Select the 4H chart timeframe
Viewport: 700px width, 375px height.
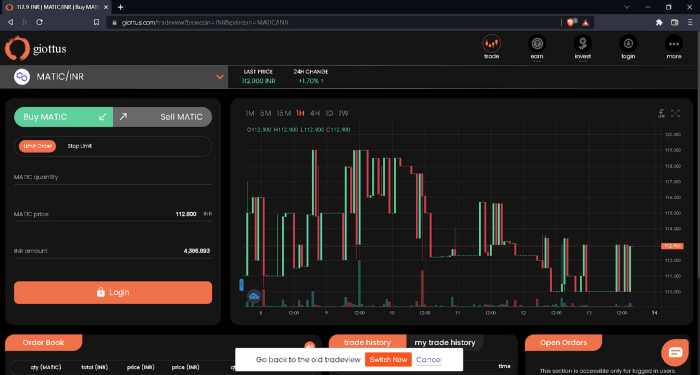pyautogui.click(x=315, y=113)
